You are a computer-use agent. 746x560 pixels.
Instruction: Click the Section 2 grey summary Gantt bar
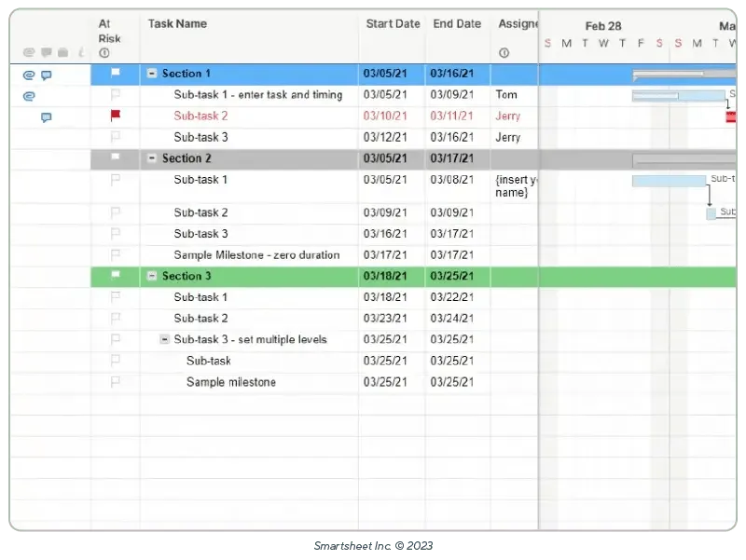[684, 159]
